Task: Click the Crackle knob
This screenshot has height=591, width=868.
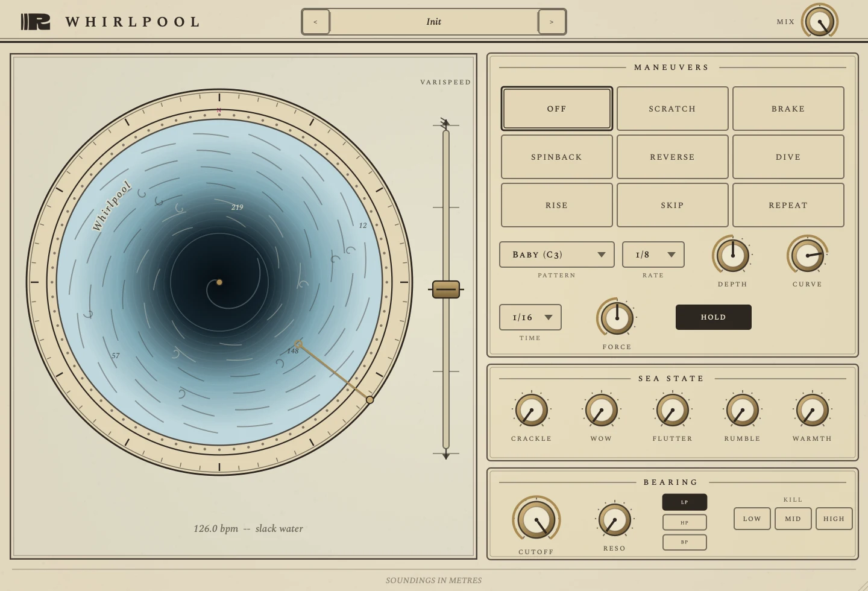Action: click(x=532, y=410)
